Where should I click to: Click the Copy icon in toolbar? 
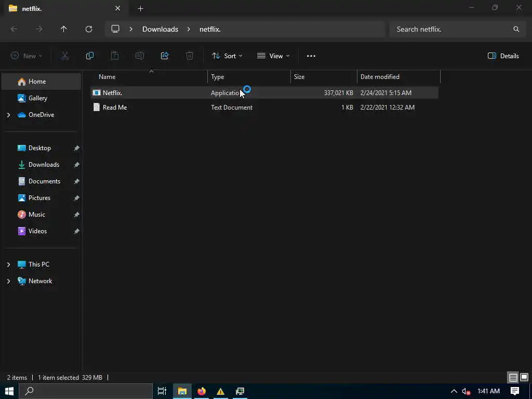tap(89, 56)
